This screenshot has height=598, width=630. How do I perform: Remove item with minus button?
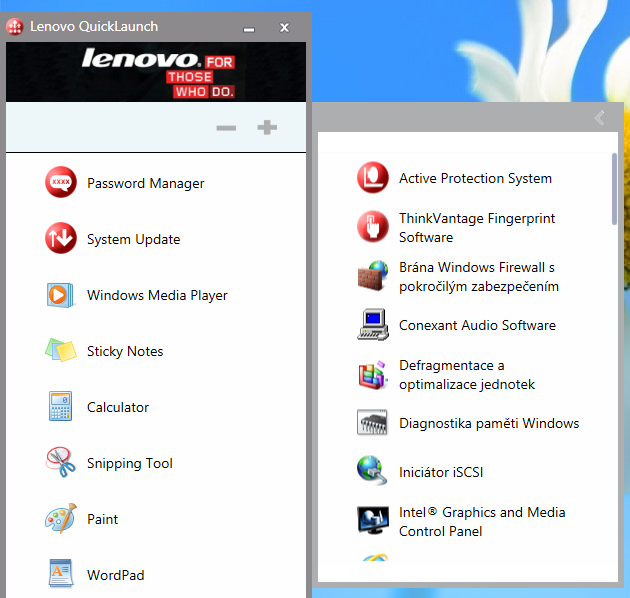[226, 128]
